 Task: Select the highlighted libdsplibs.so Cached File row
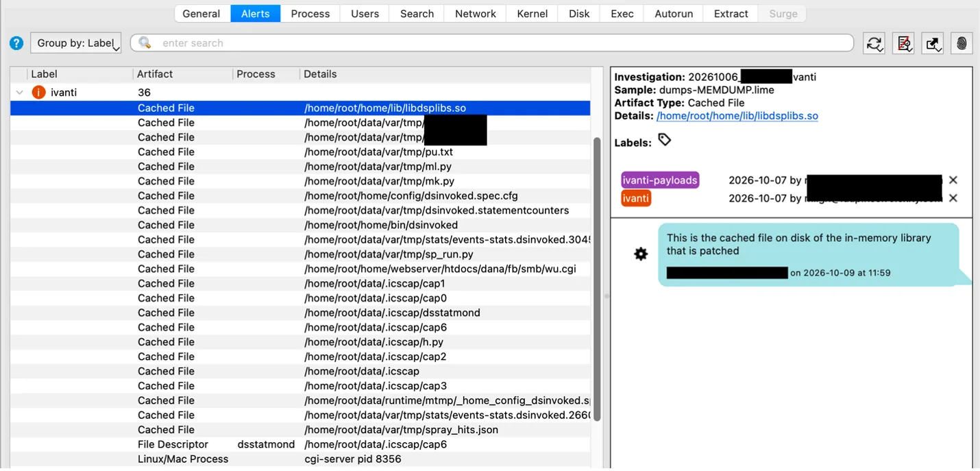tap(300, 108)
